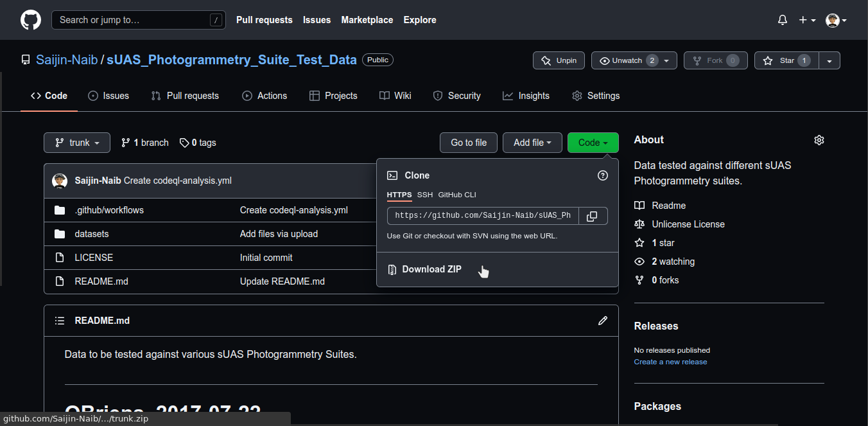
Task: Switch to the SSH clone tab
Action: (x=425, y=195)
